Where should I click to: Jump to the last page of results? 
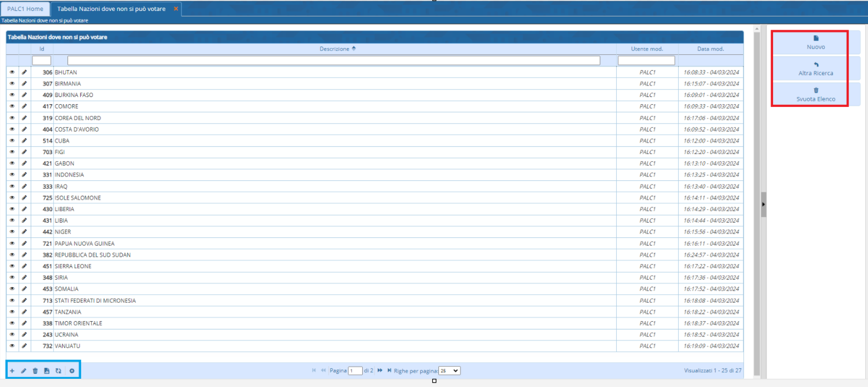click(389, 371)
